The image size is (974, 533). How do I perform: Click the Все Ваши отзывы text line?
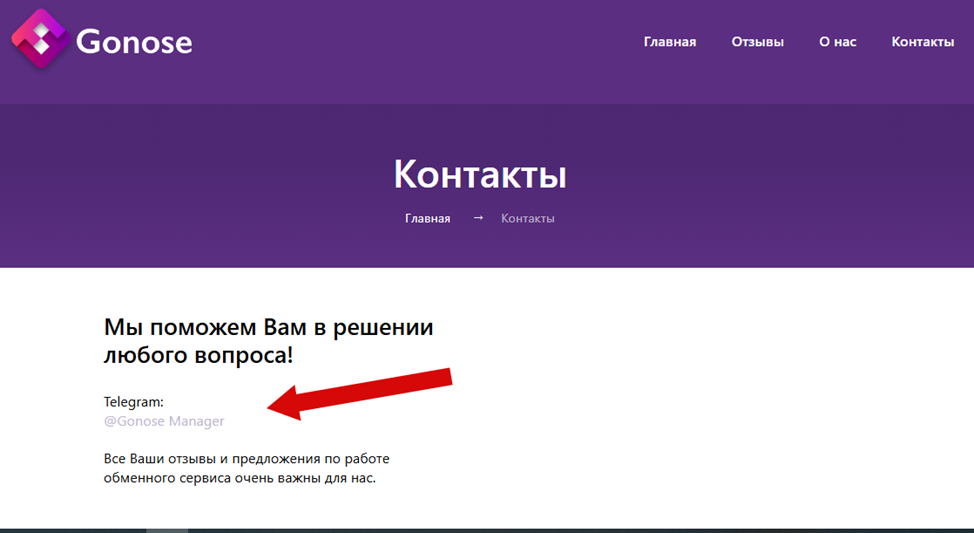(247, 459)
